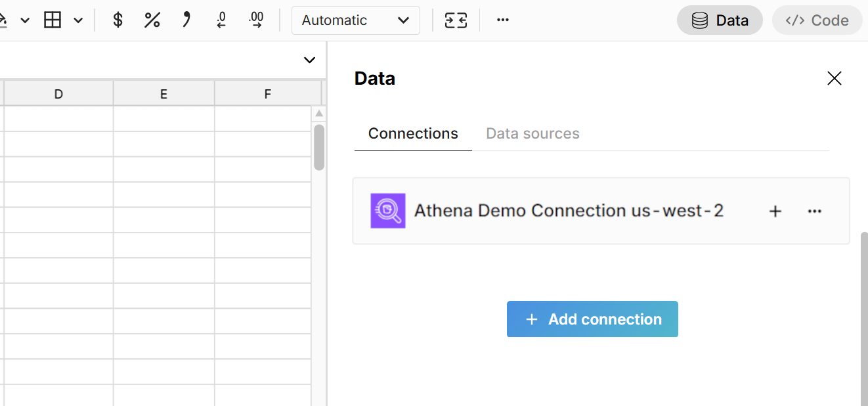
Task: Click plus icon next to Athena connection
Action: point(775,211)
